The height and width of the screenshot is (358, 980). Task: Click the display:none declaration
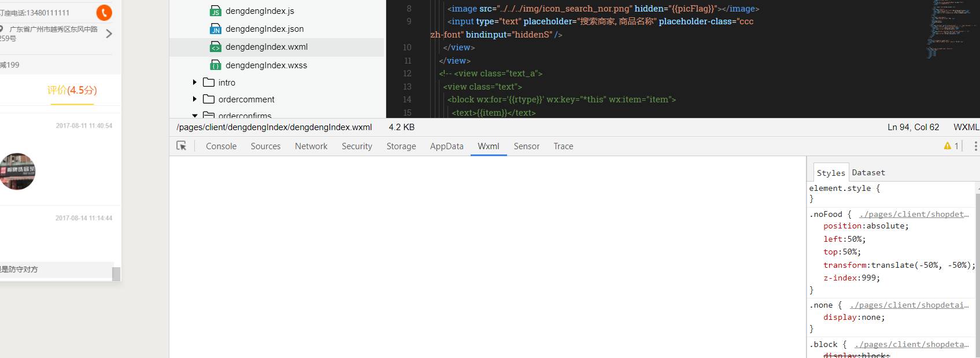[x=854, y=318]
